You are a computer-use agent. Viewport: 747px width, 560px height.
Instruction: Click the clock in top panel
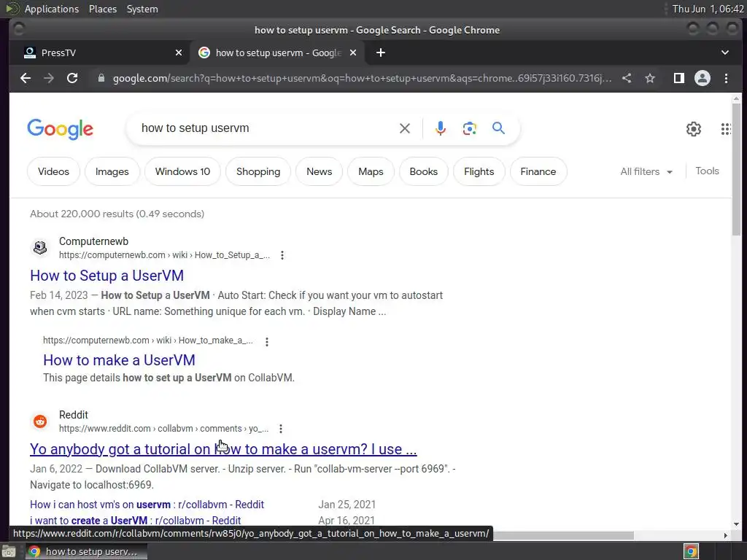point(708,9)
